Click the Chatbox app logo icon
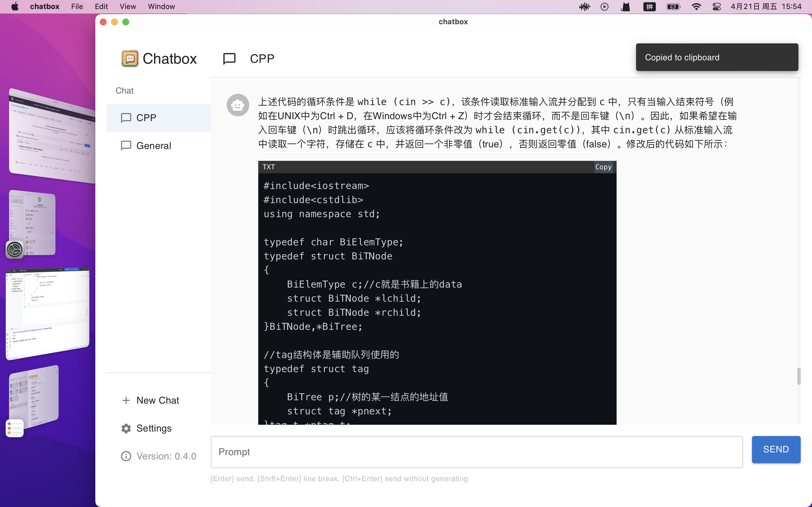The height and width of the screenshot is (507, 812). click(130, 58)
